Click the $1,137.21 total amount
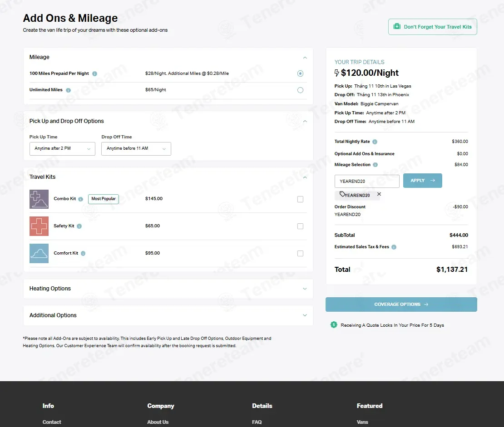 pos(452,269)
